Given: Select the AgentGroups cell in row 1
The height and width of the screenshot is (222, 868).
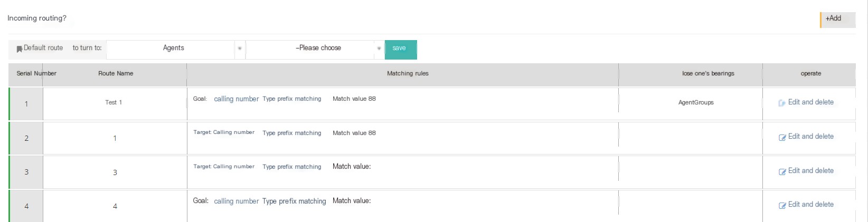Looking at the screenshot, I should 696,103.
